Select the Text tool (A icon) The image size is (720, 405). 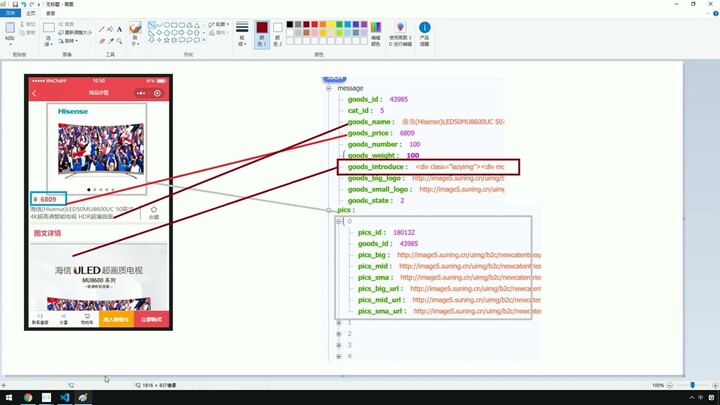click(x=119, y=29)
